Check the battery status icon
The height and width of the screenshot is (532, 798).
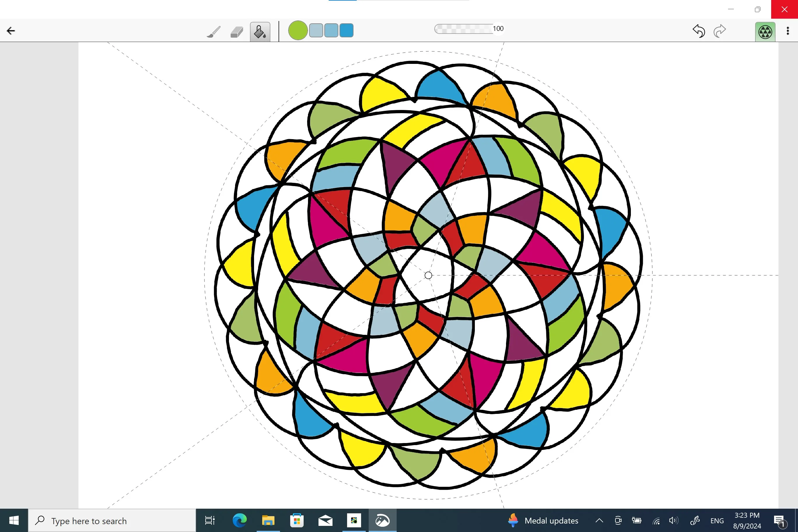(636, 520)
